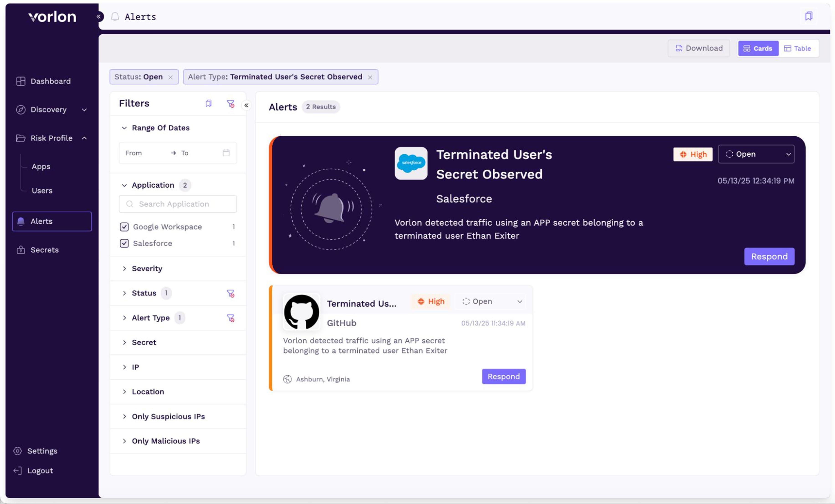Switch to Table view
Image resolution: width=835 pixels, height=504 pixels.
tap(797, 48)
